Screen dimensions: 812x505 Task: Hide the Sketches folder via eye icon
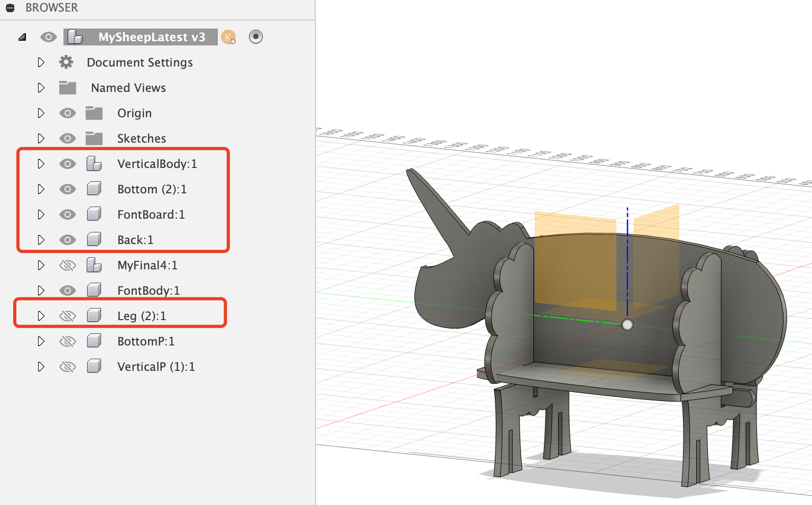coord(68,138)
